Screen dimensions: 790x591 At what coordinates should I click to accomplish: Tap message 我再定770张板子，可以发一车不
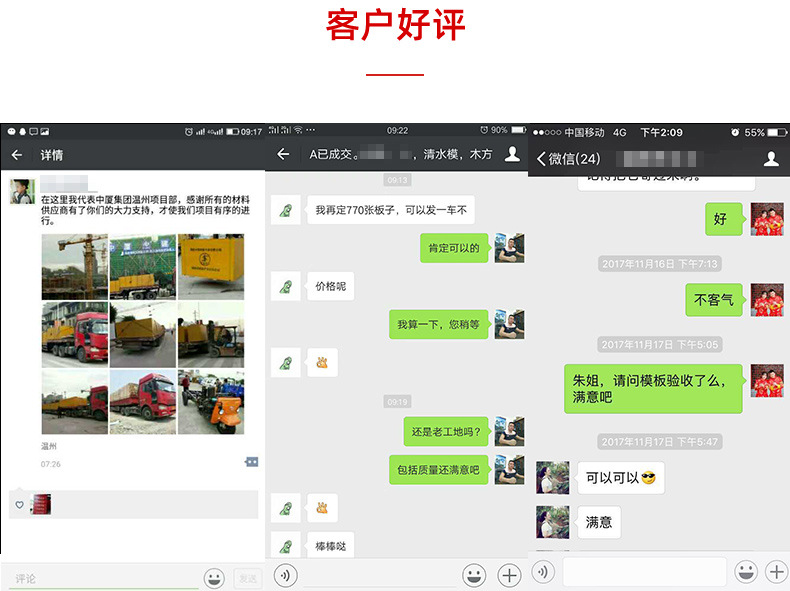click(390, 210)
